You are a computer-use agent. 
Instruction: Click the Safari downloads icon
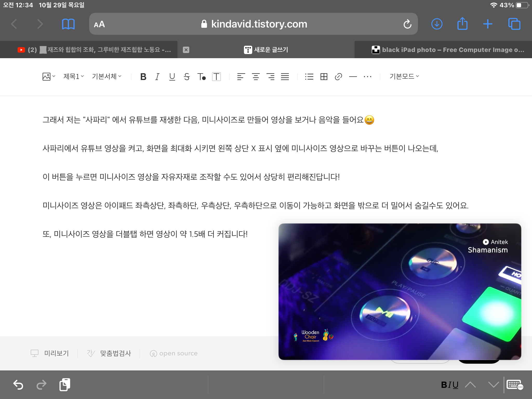tap(437, 24)
